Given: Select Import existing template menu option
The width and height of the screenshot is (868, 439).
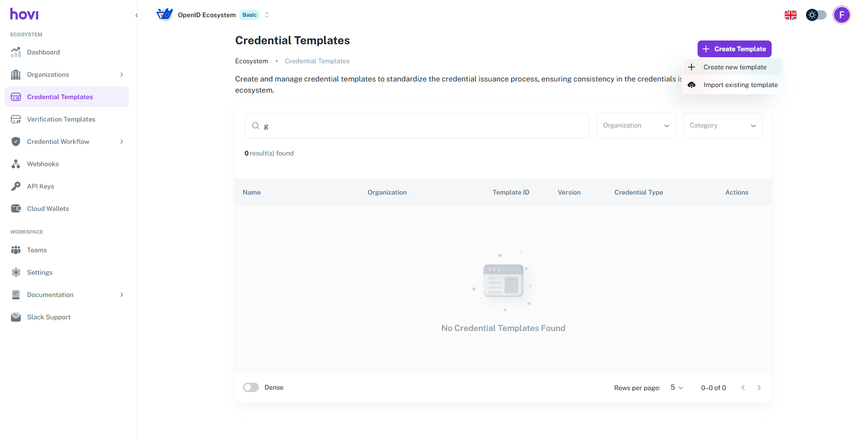Looking at the screenshot, I should pyautogui.click(x=740, y=85).
